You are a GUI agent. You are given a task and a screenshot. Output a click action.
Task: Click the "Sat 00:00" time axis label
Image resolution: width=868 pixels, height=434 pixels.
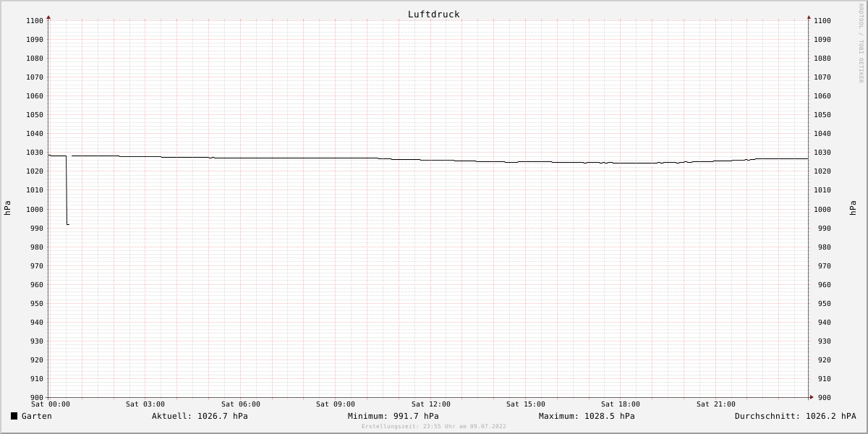51,404
